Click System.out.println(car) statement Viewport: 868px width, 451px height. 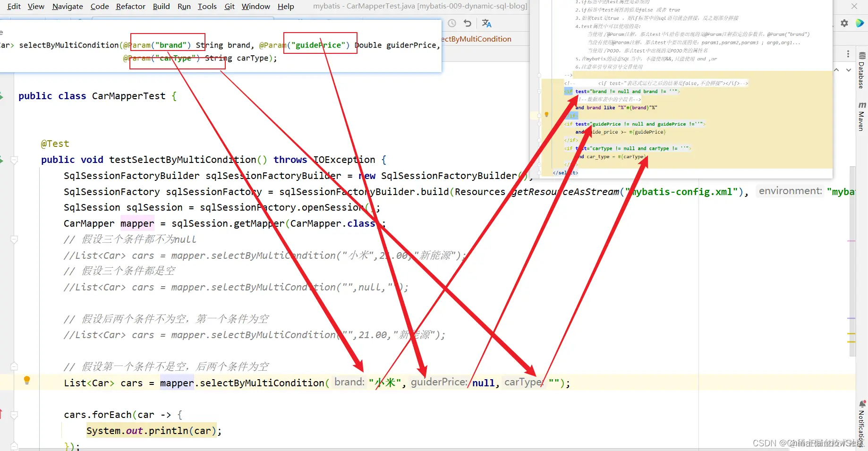(x=154, y=431)
